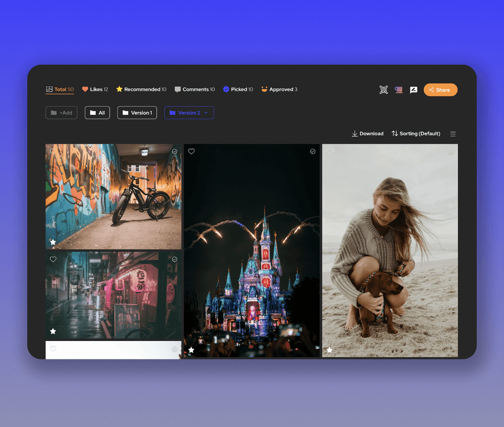Select the All folder
Screen dimensions: 504x427
(x=97, y=113)
